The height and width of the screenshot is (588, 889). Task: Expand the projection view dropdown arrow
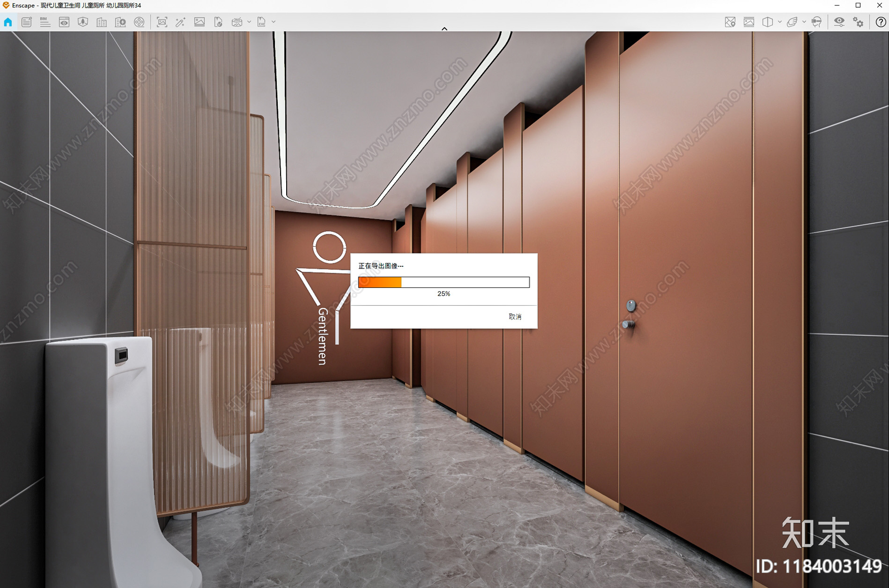[x=780, y=22]
